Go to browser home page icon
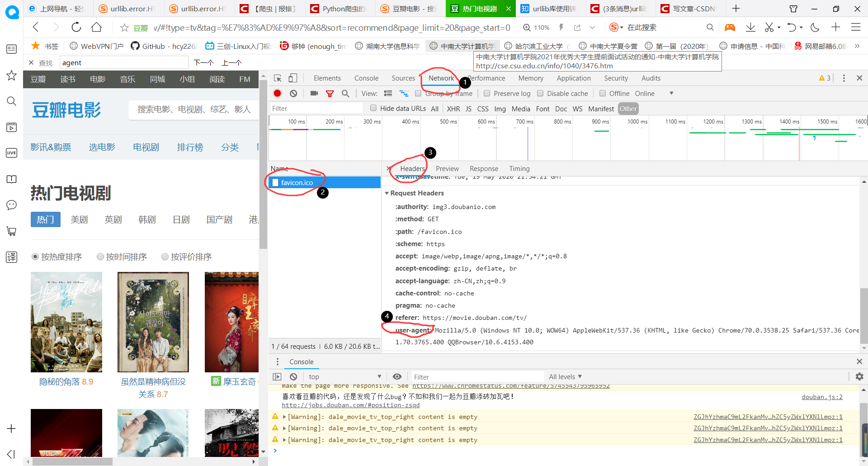Viewport: 868px width, 466px height. (x=96, y=27)
